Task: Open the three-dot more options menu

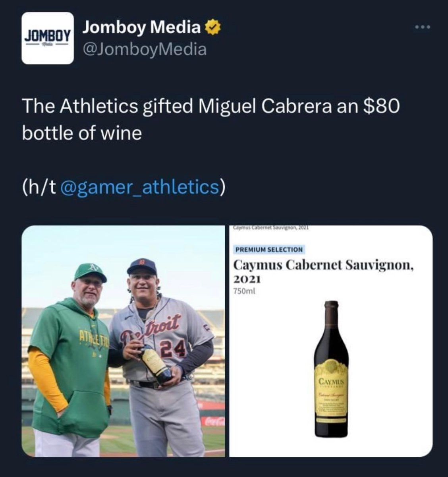Action: pyautogui.click(x=422, y=27)
